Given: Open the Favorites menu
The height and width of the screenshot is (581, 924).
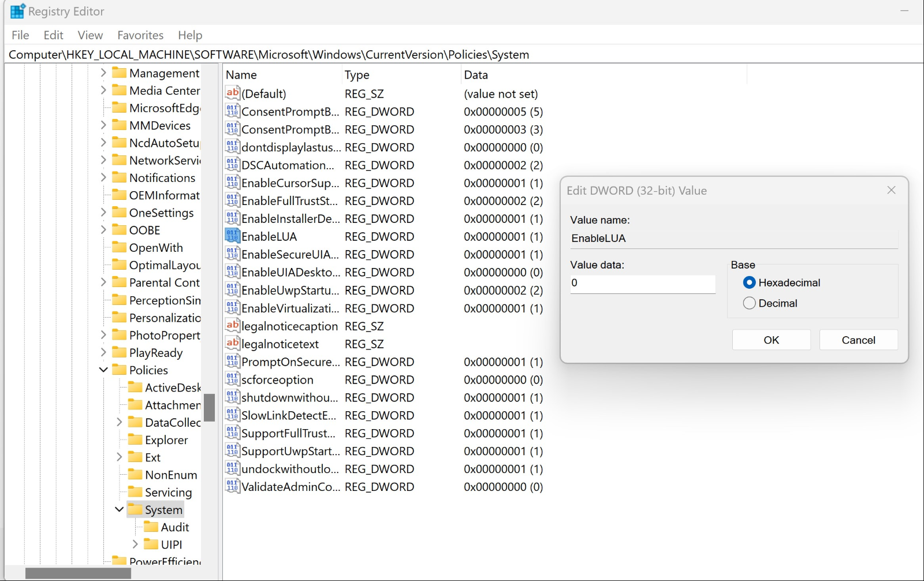Looking at the screenshot, I should (140, 35).
